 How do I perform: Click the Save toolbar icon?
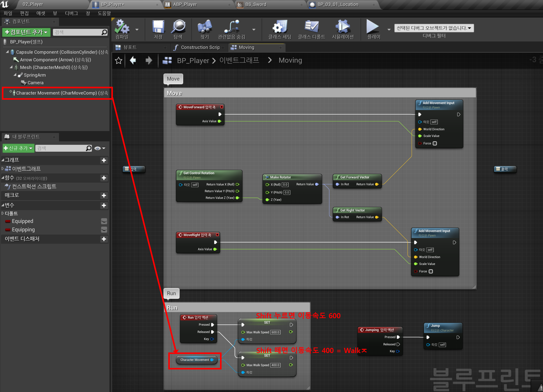pos(158,27)
